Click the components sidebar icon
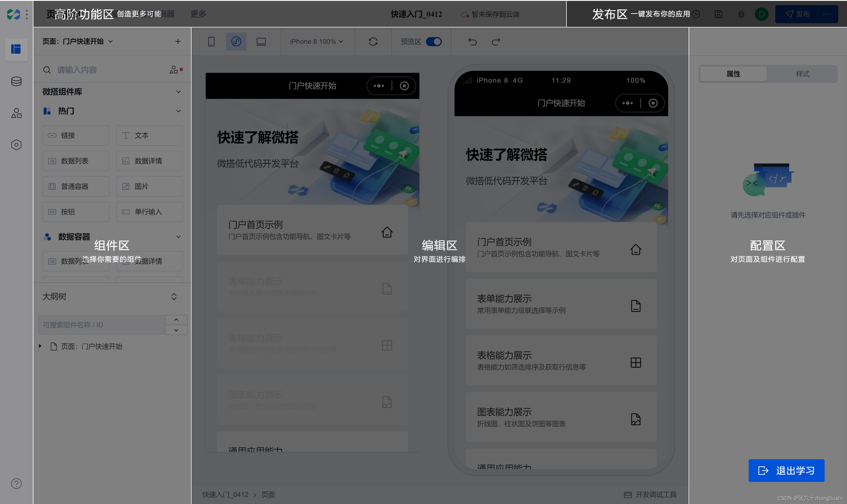The height and width of the screenshot is (504, 847). pos(16,113)
